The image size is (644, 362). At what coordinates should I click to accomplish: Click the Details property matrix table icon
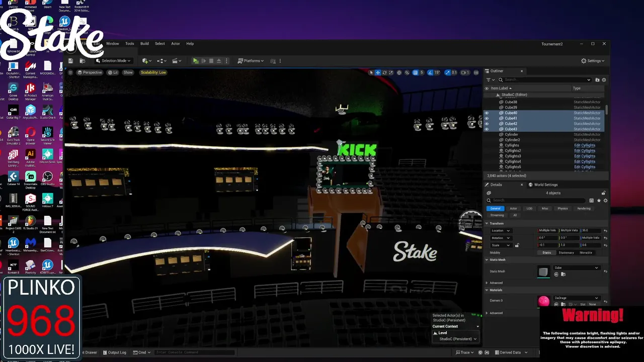coord(591,200)
